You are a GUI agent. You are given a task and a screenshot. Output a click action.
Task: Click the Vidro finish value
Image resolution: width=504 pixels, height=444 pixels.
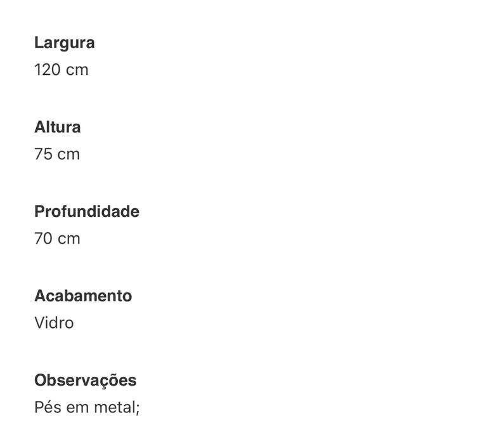[x=54, y=323]
